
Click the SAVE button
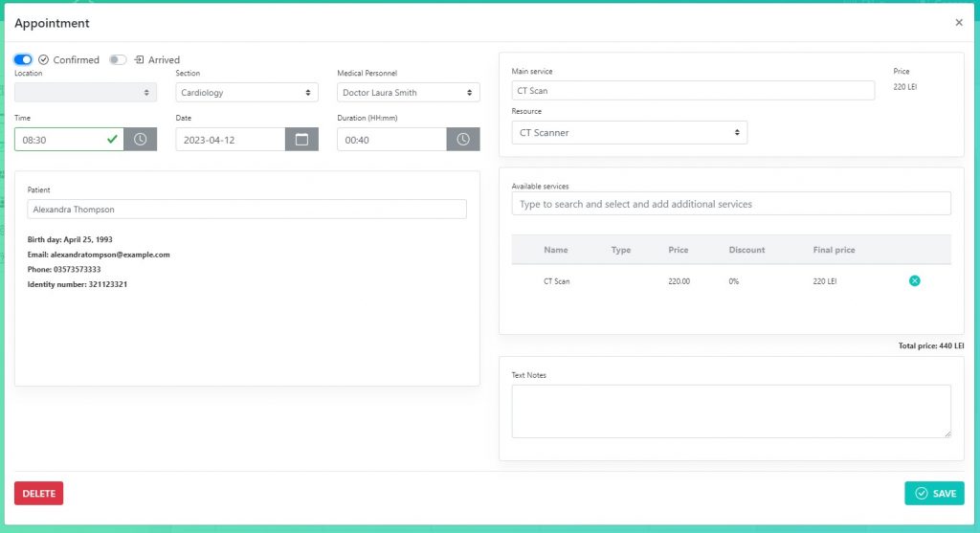point(934,493)
